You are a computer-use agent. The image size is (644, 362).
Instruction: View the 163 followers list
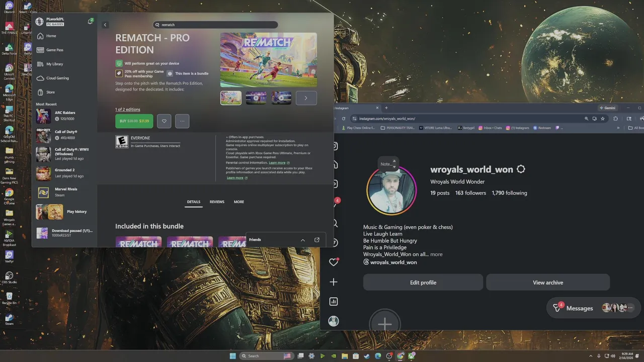(470, 193)
